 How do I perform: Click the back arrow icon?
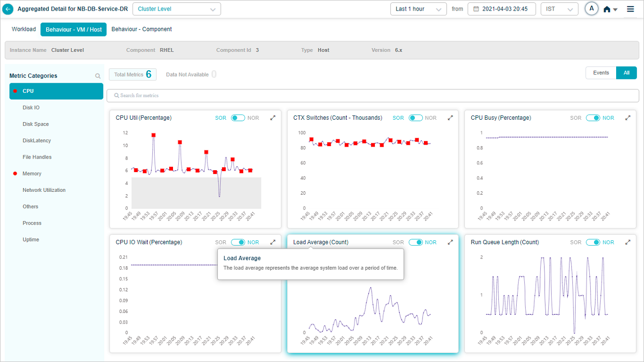click(x=8, y=9)
